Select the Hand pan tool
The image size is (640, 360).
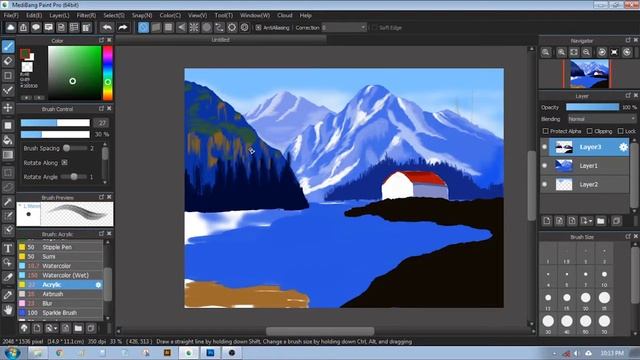[8, 310]
